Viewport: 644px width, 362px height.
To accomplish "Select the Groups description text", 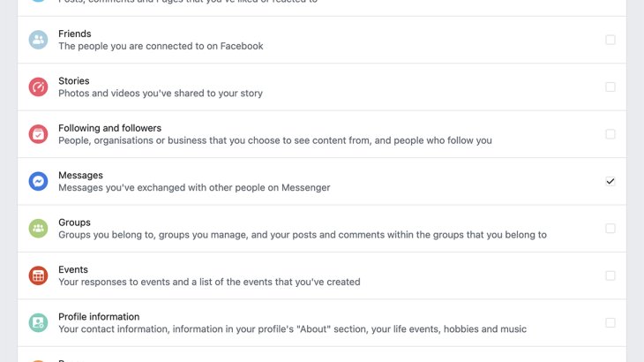I will [x=302, y=235].
